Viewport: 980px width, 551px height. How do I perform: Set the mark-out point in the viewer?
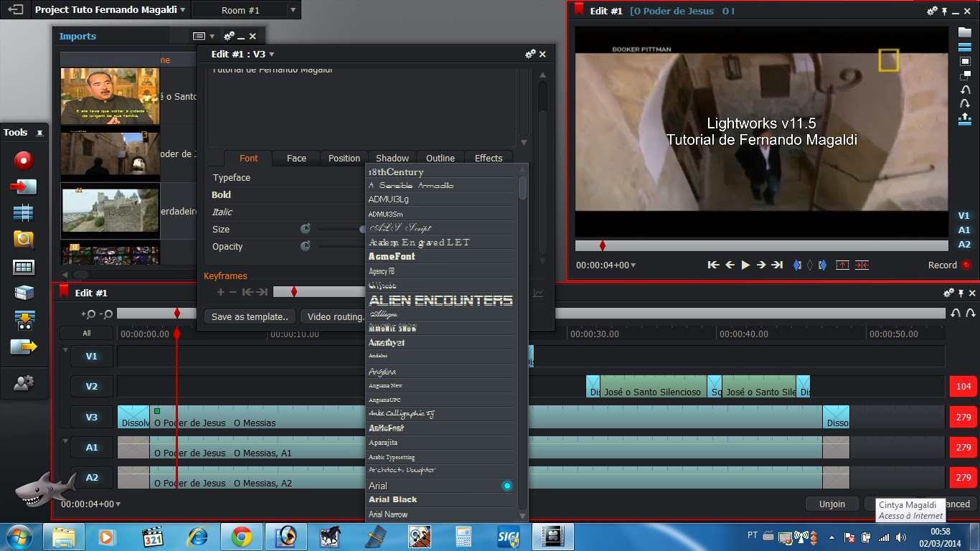point(822,265)
